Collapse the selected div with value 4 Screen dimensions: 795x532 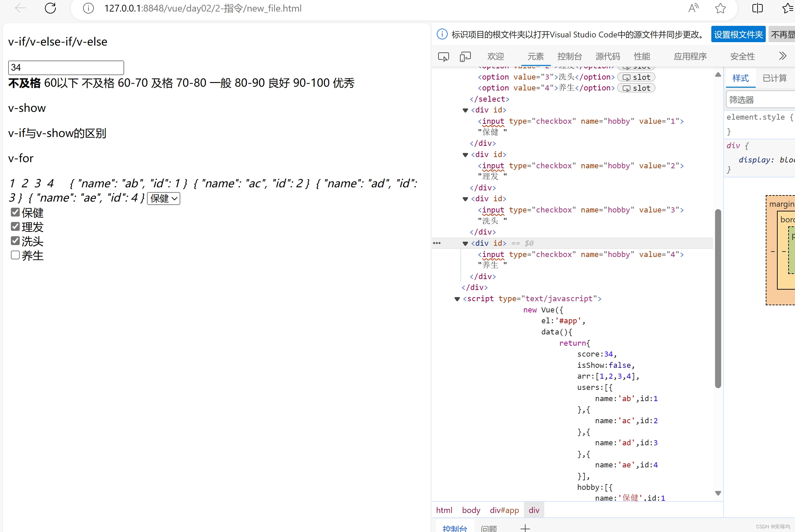point(465,243)
